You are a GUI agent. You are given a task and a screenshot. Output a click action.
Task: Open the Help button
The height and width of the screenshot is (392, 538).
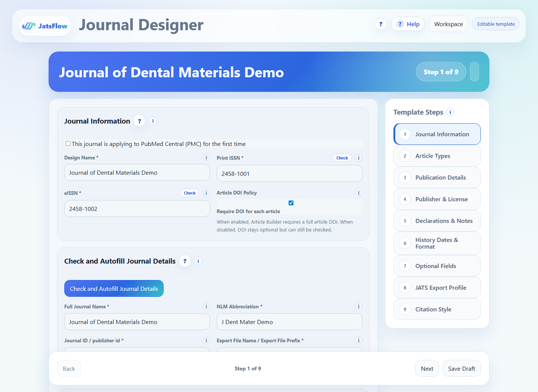[x=408, y=24]
